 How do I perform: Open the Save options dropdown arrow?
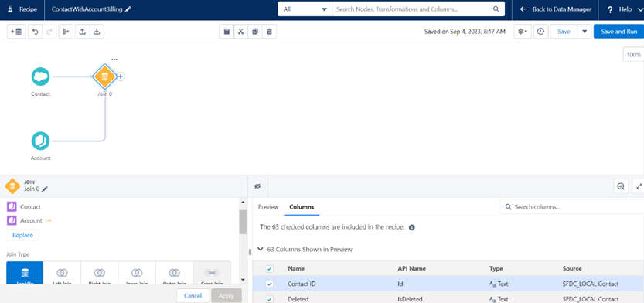tap(584, 32)
